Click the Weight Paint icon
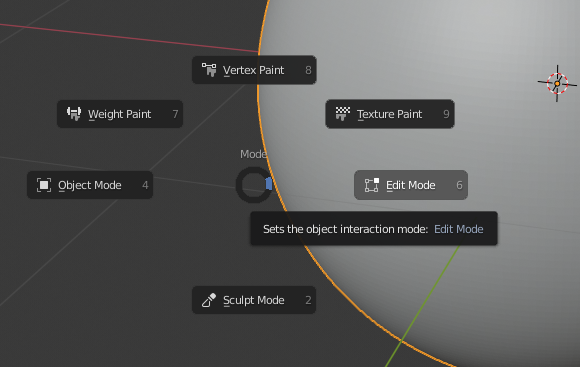Viewport: 580px width, 367px height. pyautogui.click(x=74, y=114)
